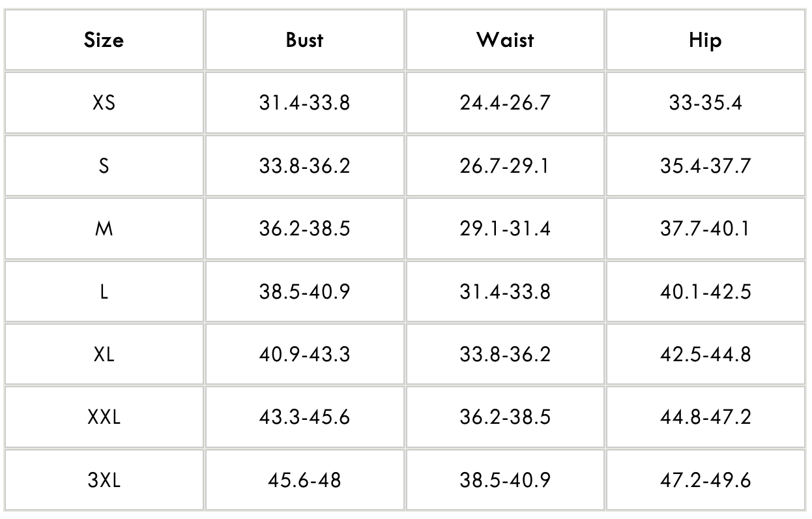Click the Size column header
Image resolution: width=812 pixels, height=519 pixels.
104,40
